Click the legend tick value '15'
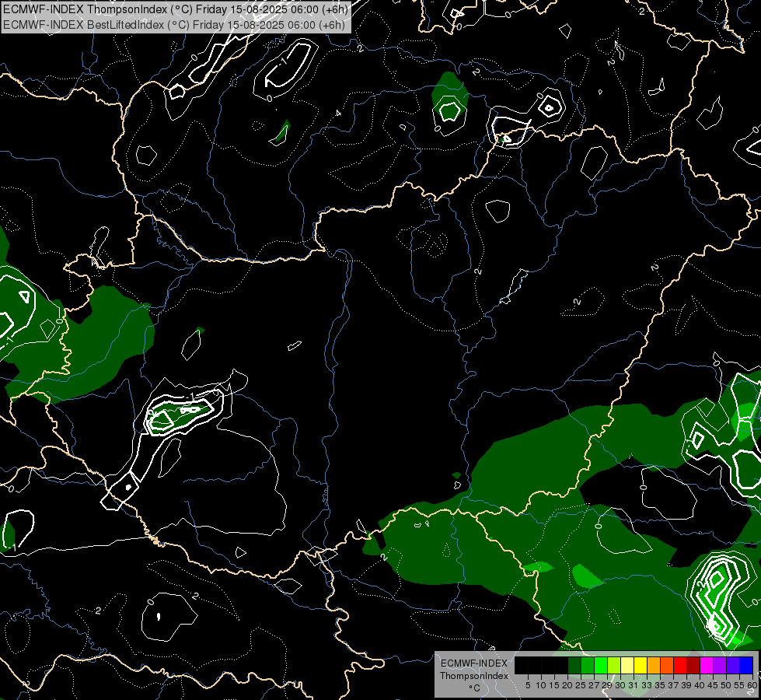Viewport: 761px width, 700px height. (554, 685)
